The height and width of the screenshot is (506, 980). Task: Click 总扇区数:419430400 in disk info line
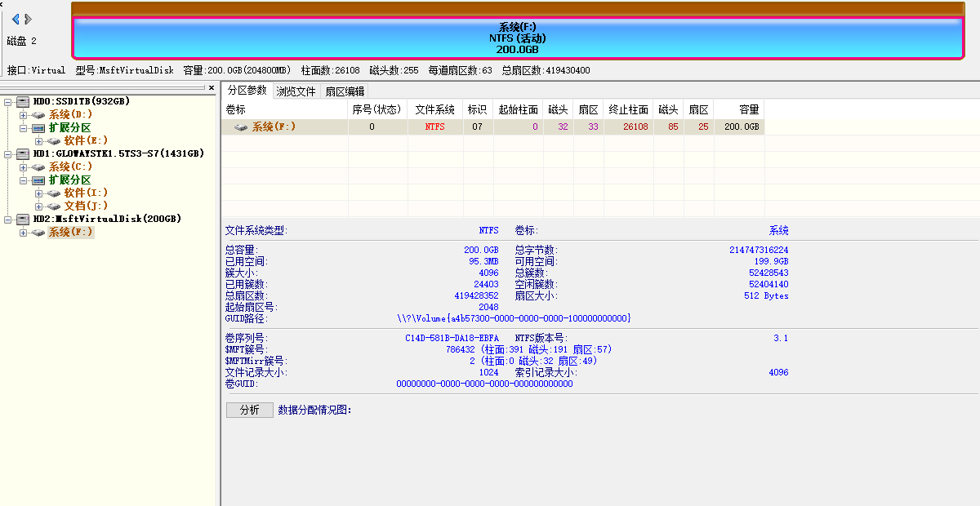[546, 71]
